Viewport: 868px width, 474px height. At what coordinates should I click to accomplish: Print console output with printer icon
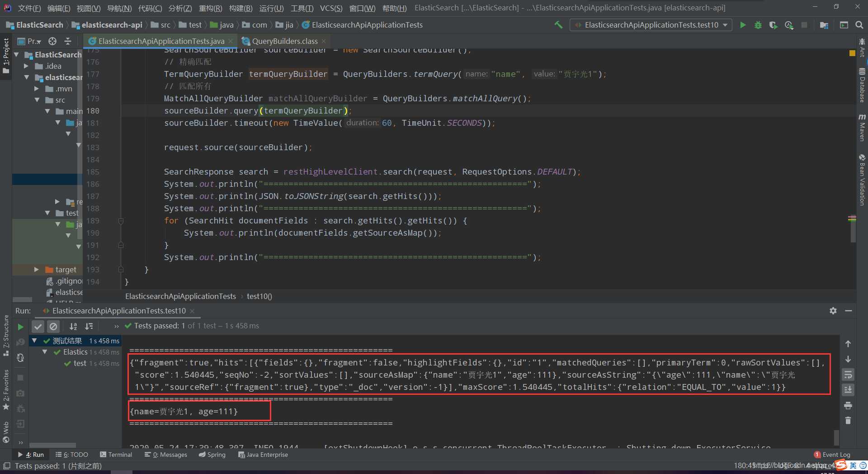coord(848,405)
